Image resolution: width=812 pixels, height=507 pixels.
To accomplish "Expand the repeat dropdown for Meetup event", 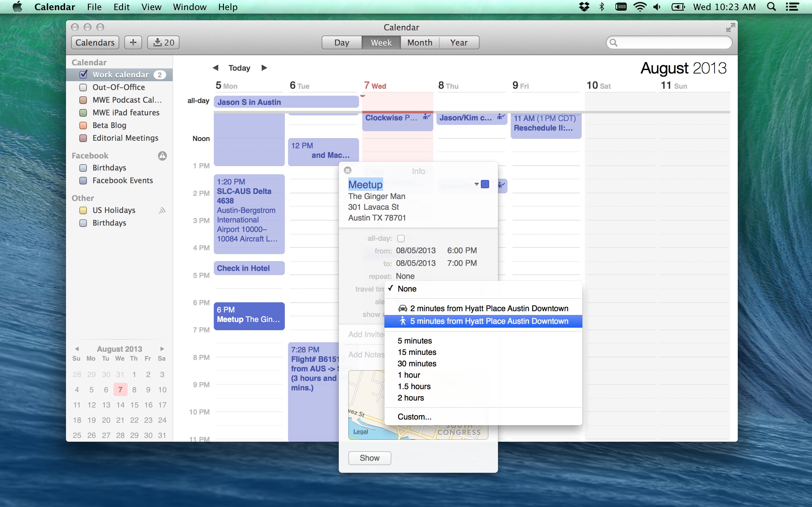I will tap(405, 276).
